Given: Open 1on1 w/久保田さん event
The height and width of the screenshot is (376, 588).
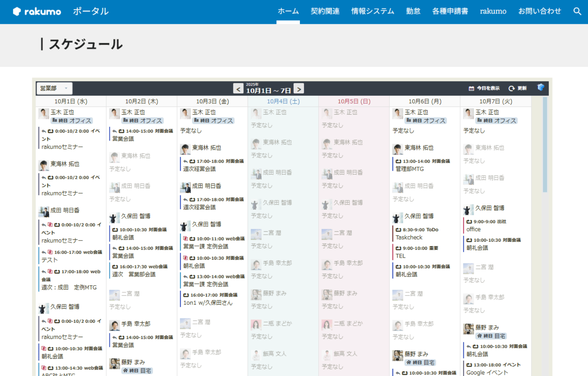Looking at the screenshot, I should click(x=208, y=303).
